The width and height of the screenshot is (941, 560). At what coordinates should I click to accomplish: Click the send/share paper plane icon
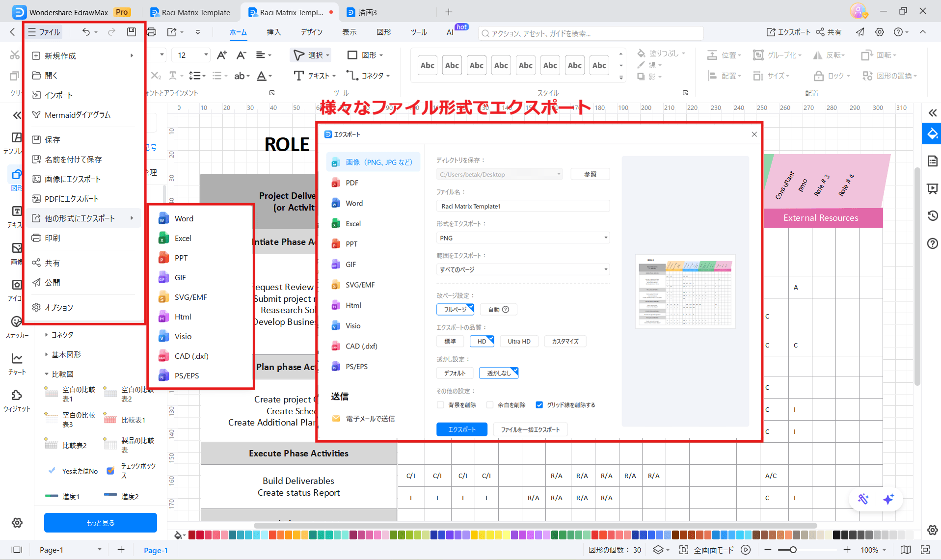(860, 32)
